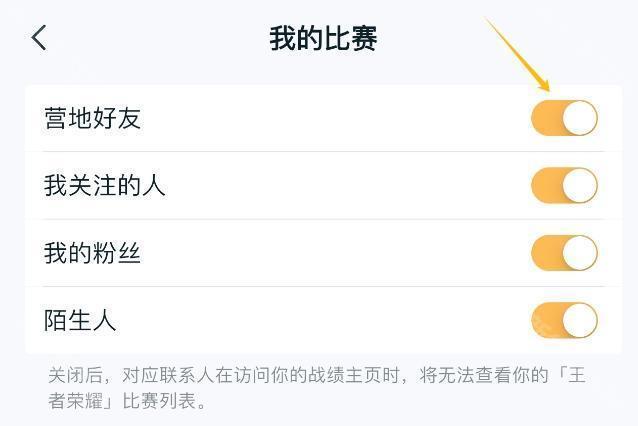638x426 pixels.
Task: Tap the white knob on 我的粉丝 switch
Action: coord(580,253)
